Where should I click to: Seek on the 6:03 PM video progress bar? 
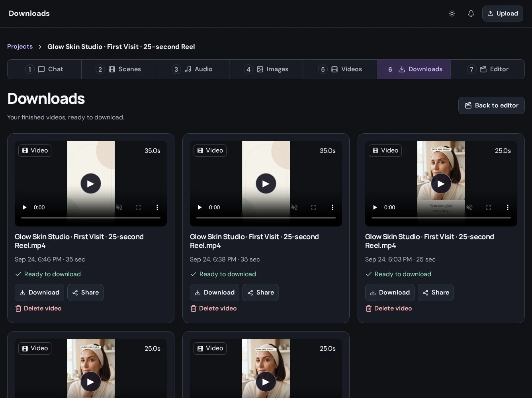click(x=441, y=218)
